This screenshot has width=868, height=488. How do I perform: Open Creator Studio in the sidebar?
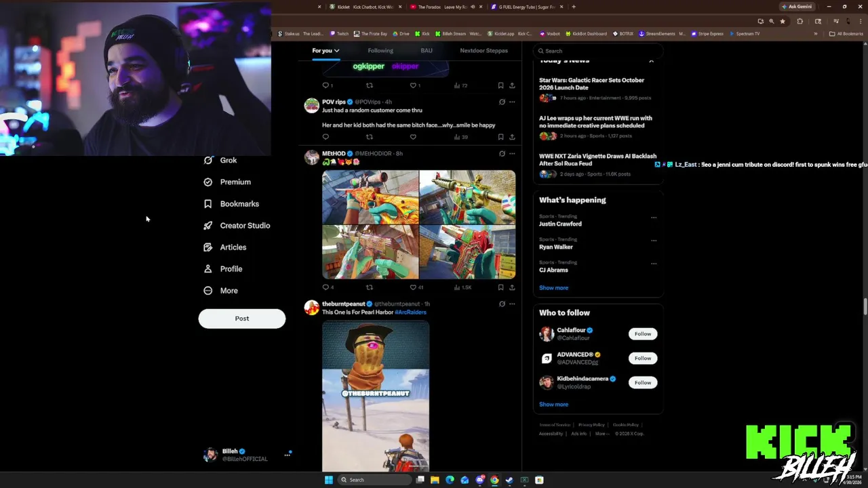237,226
